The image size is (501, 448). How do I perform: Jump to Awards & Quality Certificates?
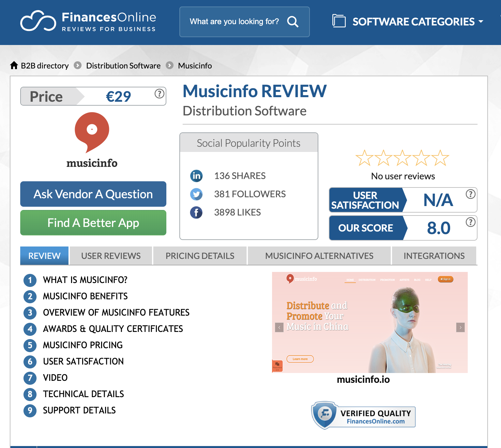pyautogui.click(x=113, y=329)
